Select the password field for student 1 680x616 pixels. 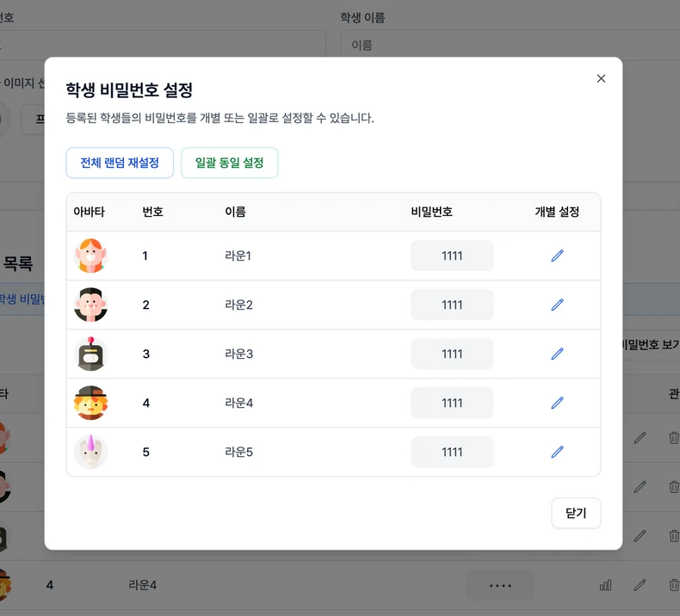tap(452, 256)
